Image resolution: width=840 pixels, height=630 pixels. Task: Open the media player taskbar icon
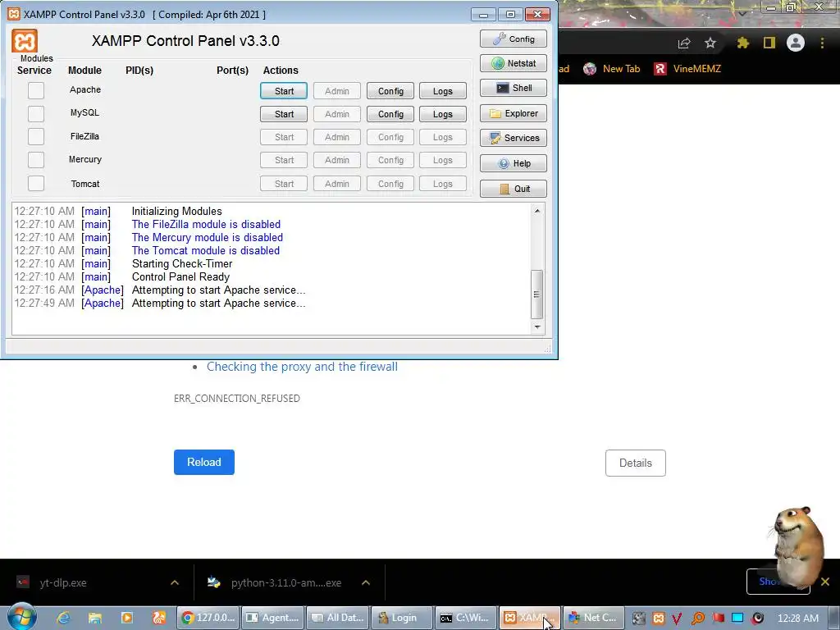pyautogui.click(x=127, y=618)
